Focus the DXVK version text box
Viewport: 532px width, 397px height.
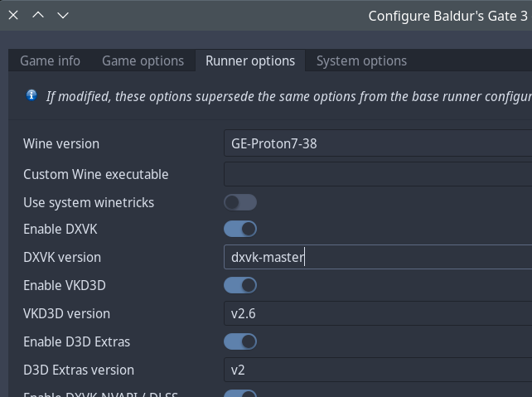coord(378,257)
